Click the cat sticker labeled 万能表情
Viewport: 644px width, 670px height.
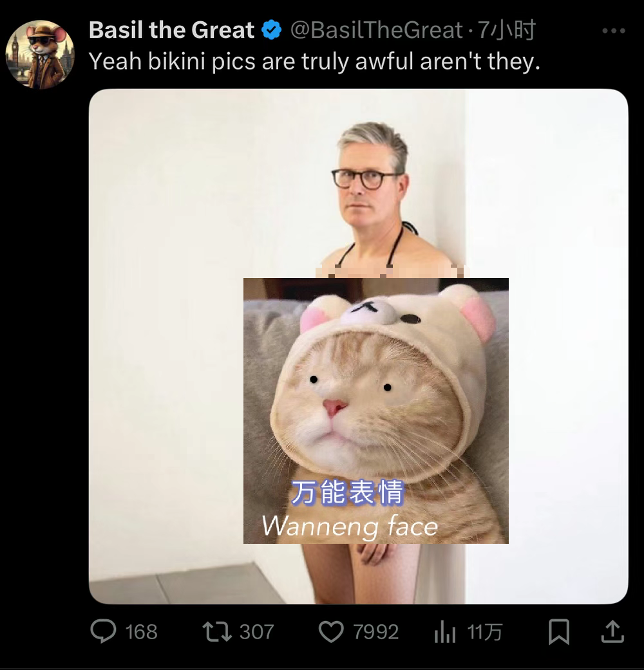click(376, 411)
